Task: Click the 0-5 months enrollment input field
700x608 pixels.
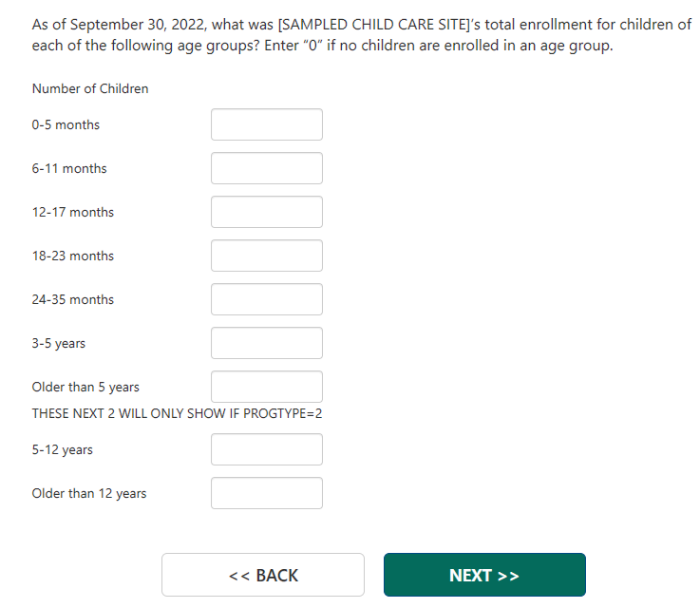Action: 266,124
